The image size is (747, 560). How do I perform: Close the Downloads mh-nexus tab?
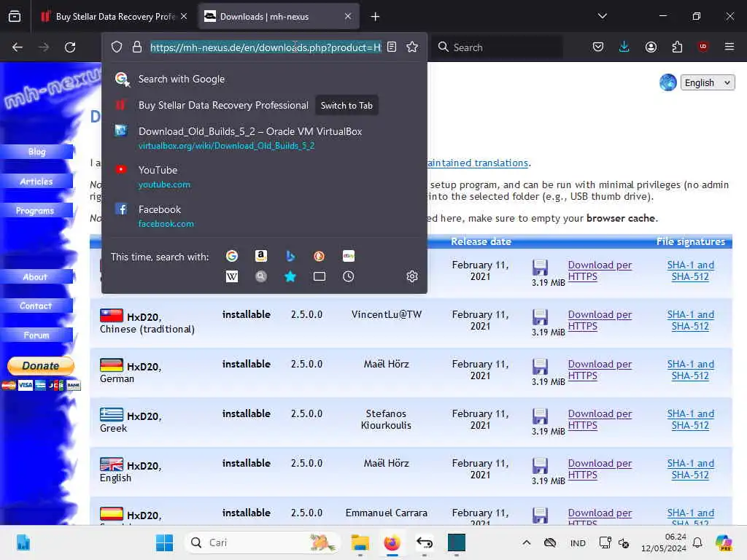coord(348,16)
